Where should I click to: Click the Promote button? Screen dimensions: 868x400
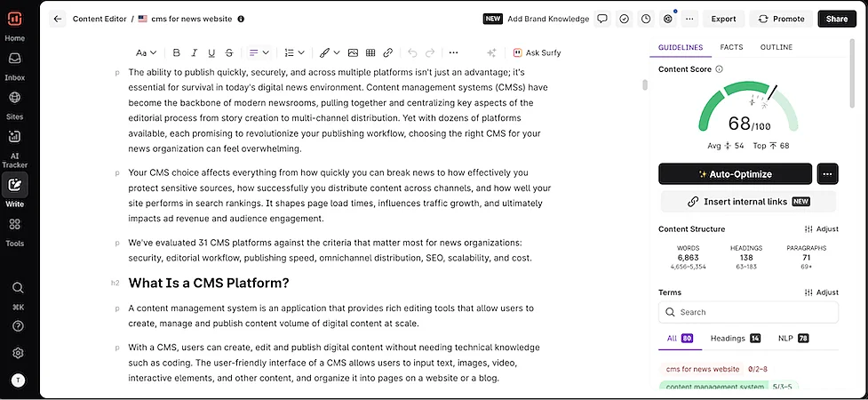pyautogui.click(x=781, y=19)
